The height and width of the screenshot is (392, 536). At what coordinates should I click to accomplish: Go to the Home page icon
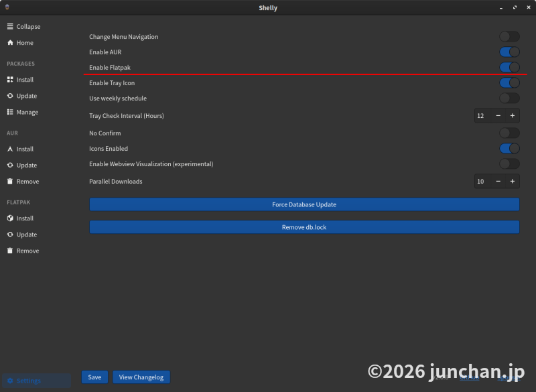click(10, 43)
